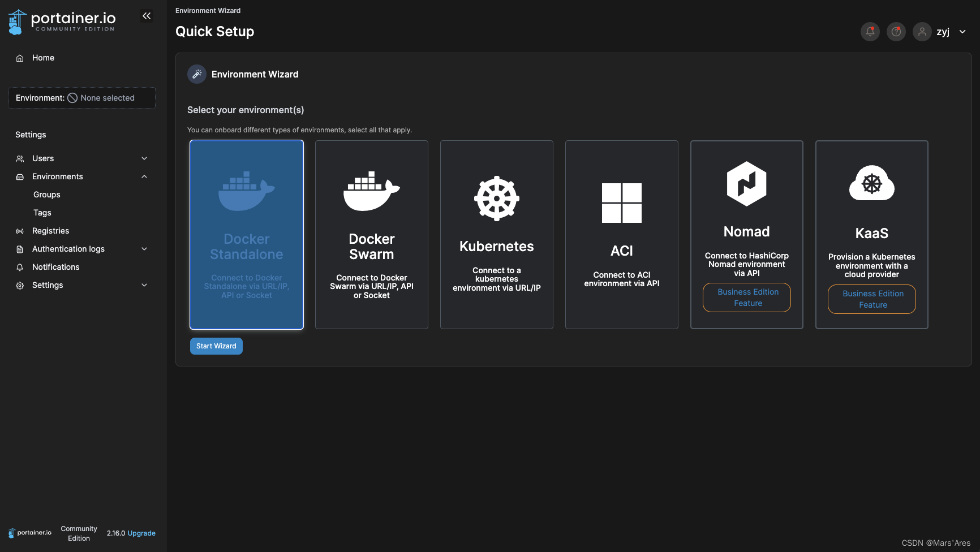Open Groups under Environments
Screen dimensions: 980x552
point(46,195)
